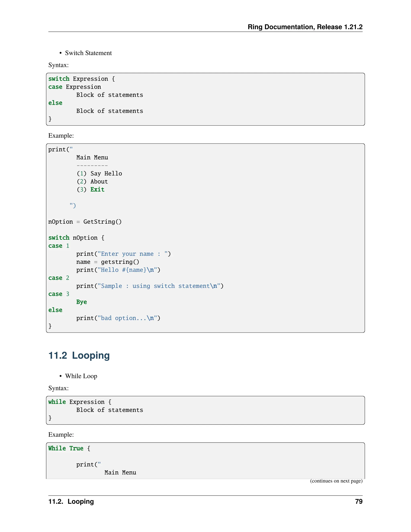The height and width of the screenshot is (532, 411).
Task: Click the page number 79 in footer
Action: (x=359, y=501)
